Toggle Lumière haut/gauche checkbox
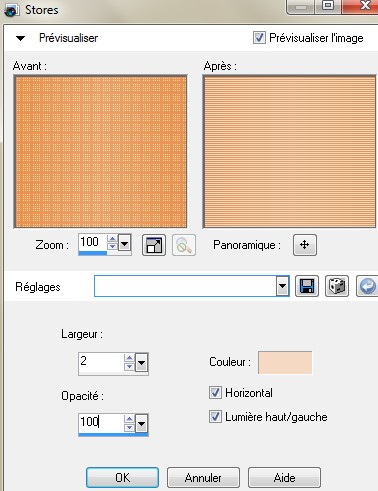The width and height of the screenshot is (378, 491). 215,417
